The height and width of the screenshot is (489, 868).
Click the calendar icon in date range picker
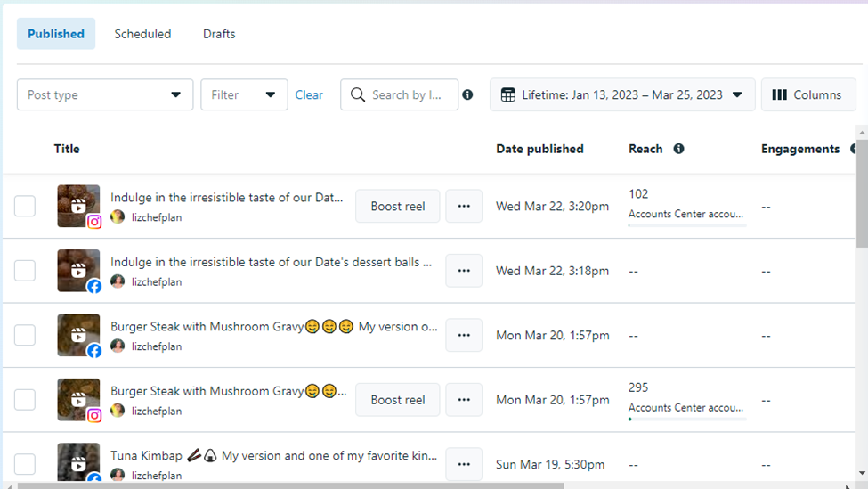tap(508, 95)
